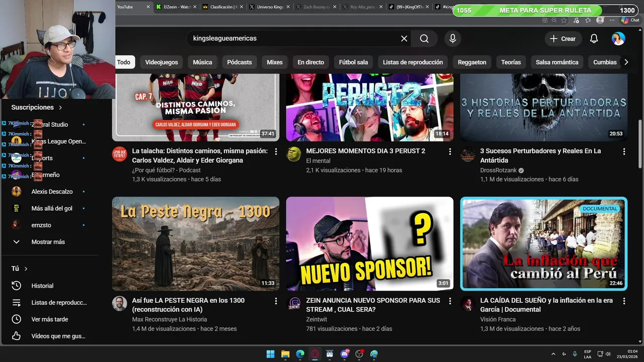Open Discord from the taskbar
The width and height of the screenshot is (644, 362).
(345, 354)
